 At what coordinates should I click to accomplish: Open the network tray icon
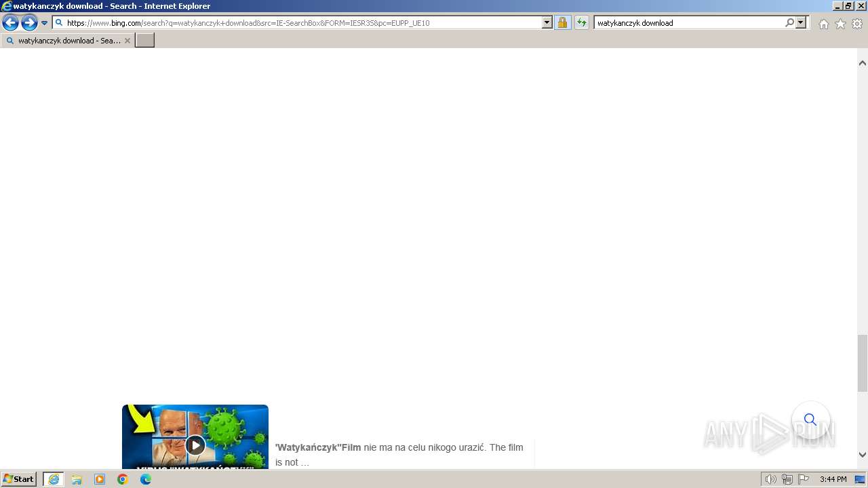(787, 479)
